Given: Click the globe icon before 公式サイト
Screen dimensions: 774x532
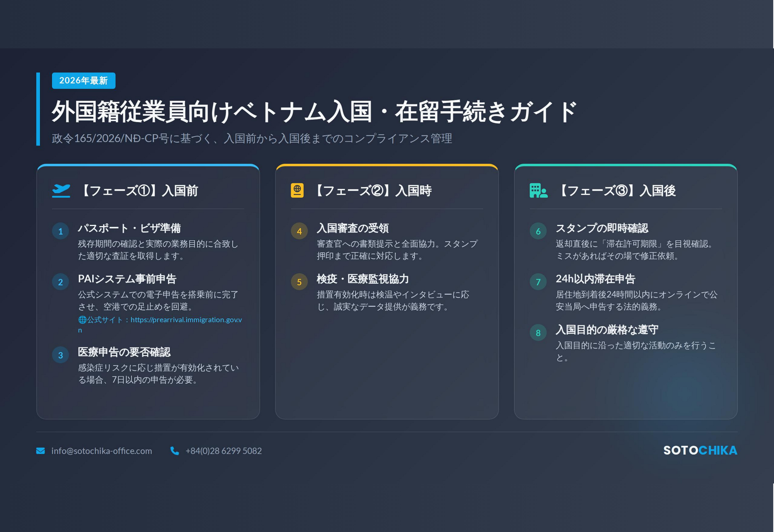Looking at the screenshot, I should (x=82, y=320).
